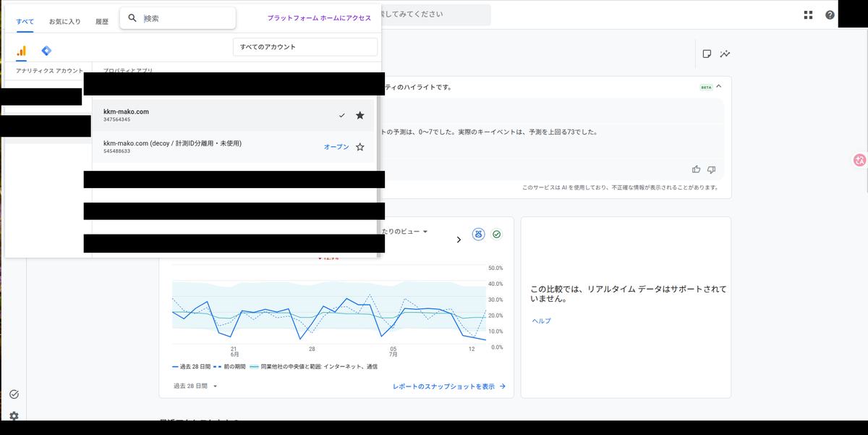Open the たりのビュー metric dropdown
The width and height of the screenshot is (868, 435).
pos(404,232)
